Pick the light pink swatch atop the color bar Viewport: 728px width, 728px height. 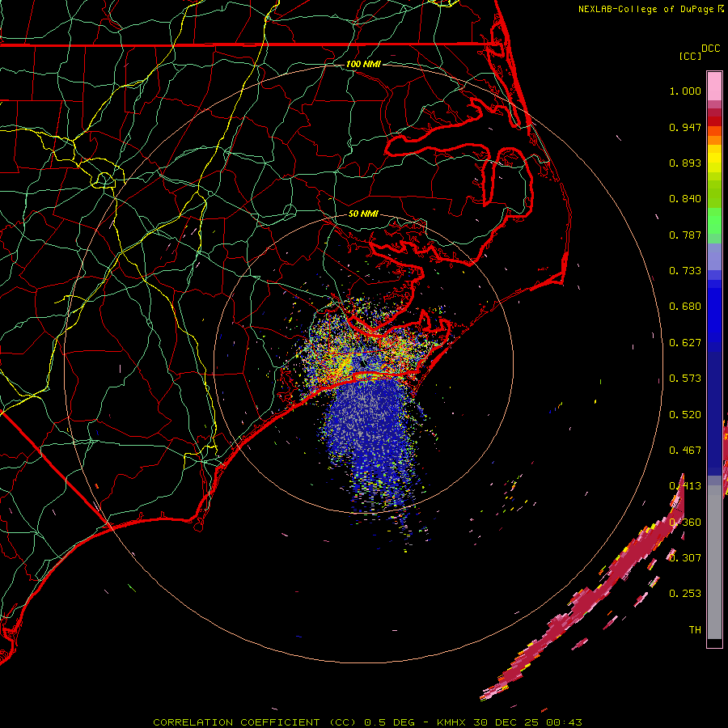pos(714,87)
